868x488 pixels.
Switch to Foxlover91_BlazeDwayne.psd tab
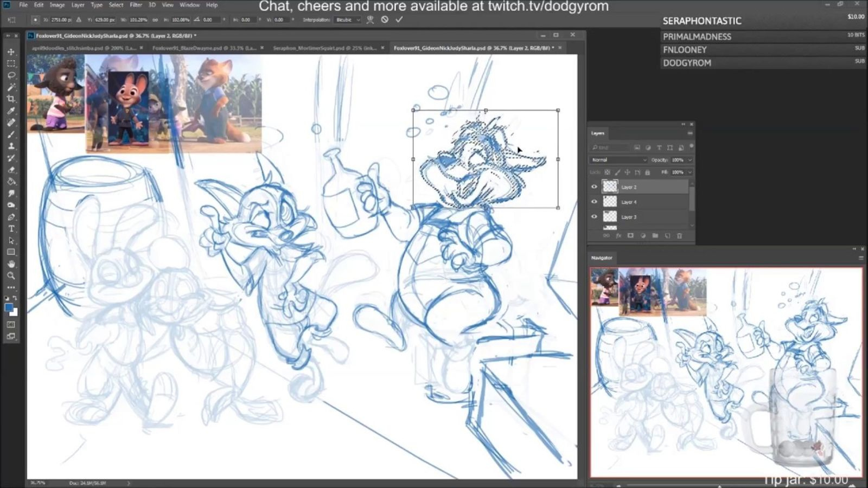204,48
